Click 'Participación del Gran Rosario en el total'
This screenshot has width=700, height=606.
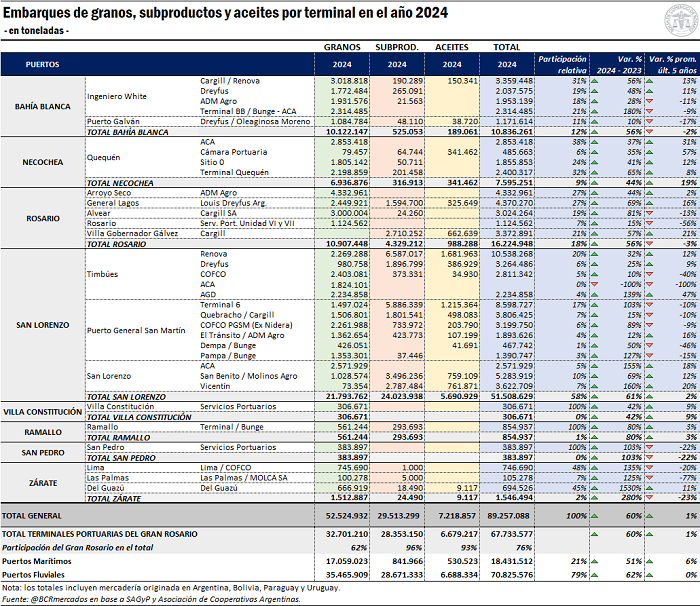(77, 547)
